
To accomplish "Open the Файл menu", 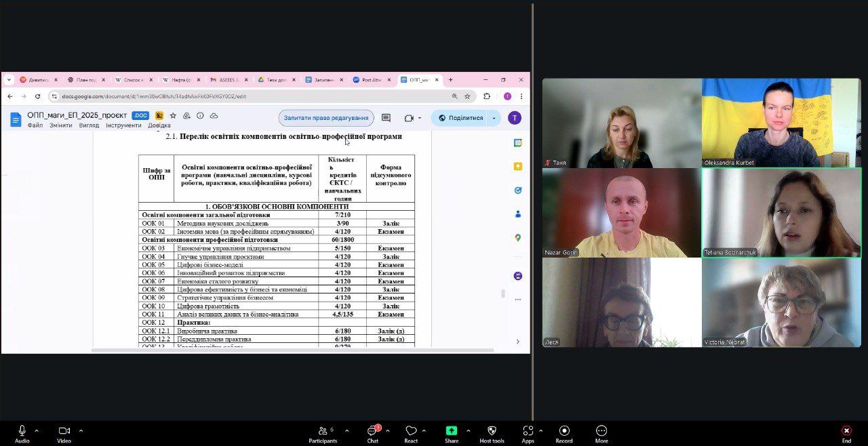I will coord(35,125).
